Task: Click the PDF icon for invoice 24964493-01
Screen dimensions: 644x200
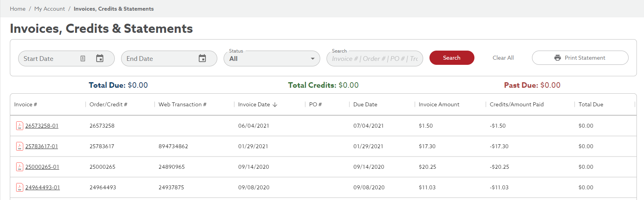Action: pos(19,187)
